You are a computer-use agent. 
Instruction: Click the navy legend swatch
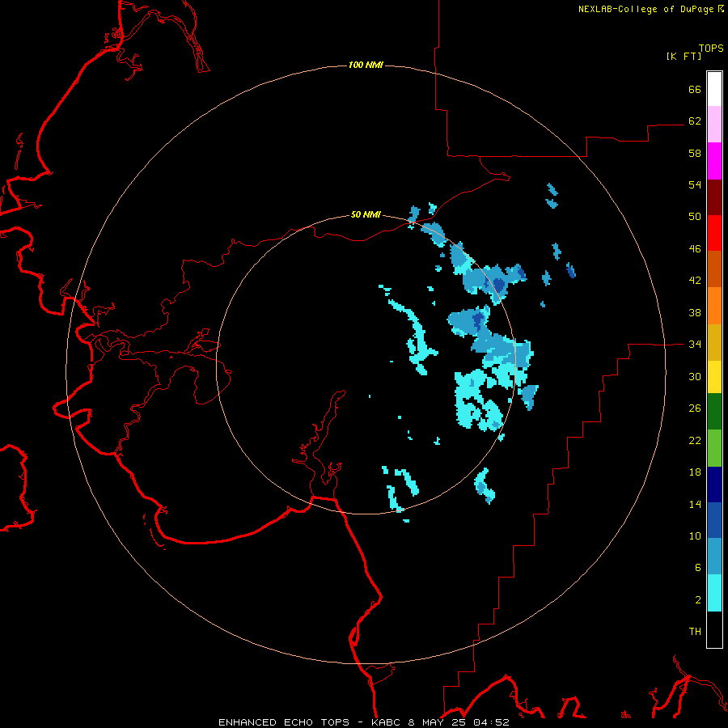pos(714,485)
